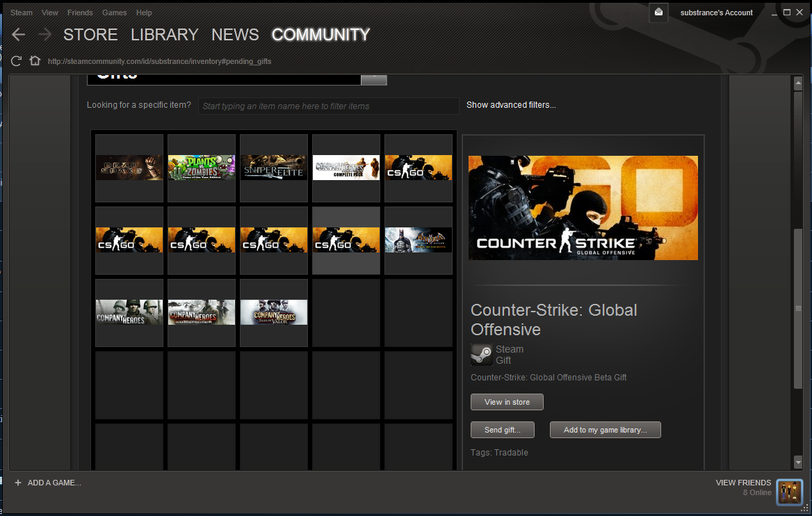This screenshot has height=516, width=812.
Task: Reload the page with the refresh icon
Action: 16,61
